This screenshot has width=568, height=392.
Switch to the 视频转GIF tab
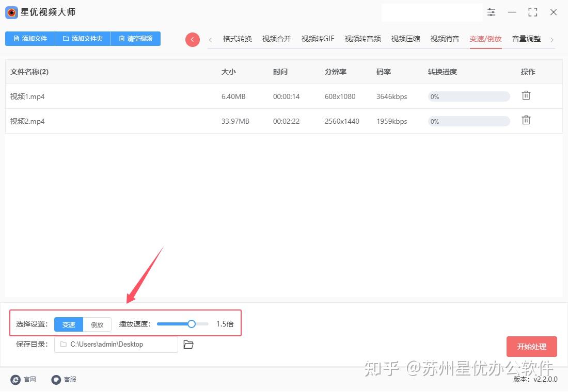[318, 39]
